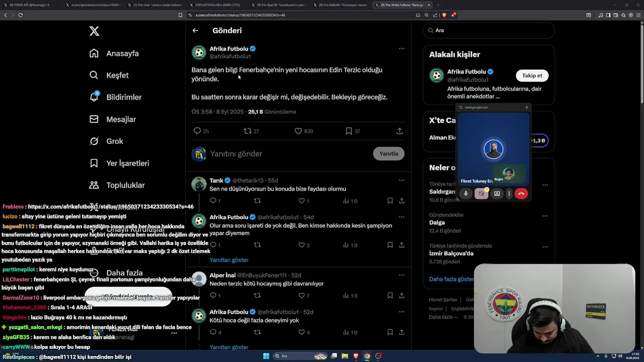644x362 pixels.
Task: Expand Daha fazla sidebar menu
Action: (x=116, y=273)
